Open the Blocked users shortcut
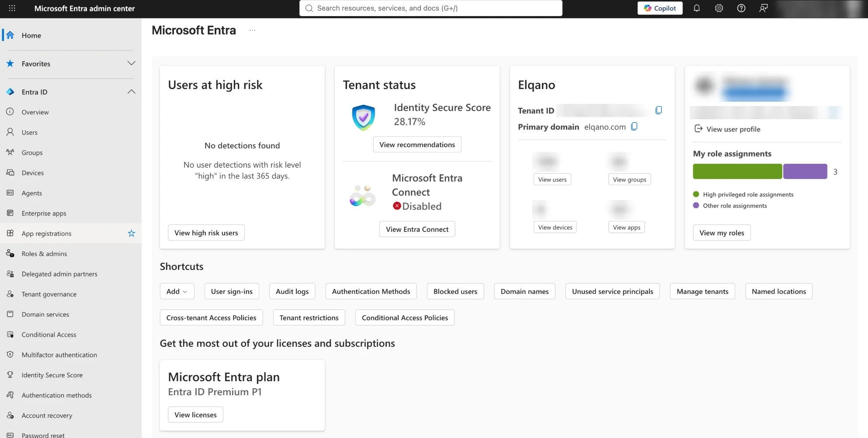This screenshot has width=868, height=438. pyautogui.click(x=455, y=291)
